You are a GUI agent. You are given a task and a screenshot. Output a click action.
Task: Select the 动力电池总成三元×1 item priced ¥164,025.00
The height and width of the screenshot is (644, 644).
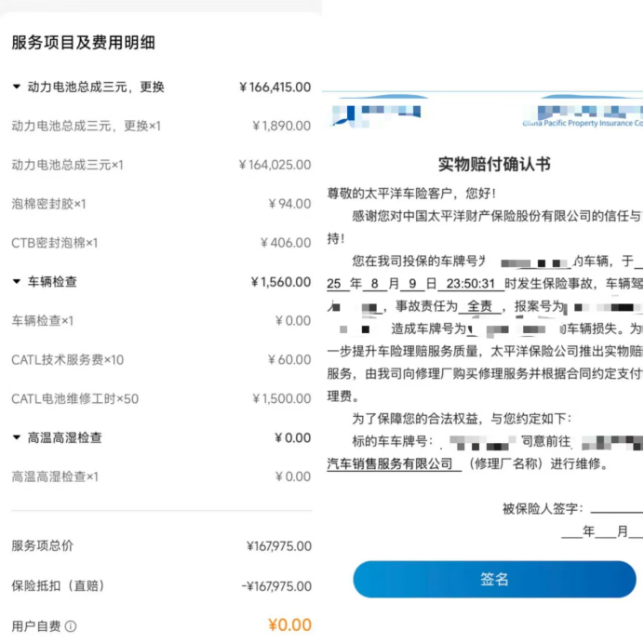click(67, 165)
